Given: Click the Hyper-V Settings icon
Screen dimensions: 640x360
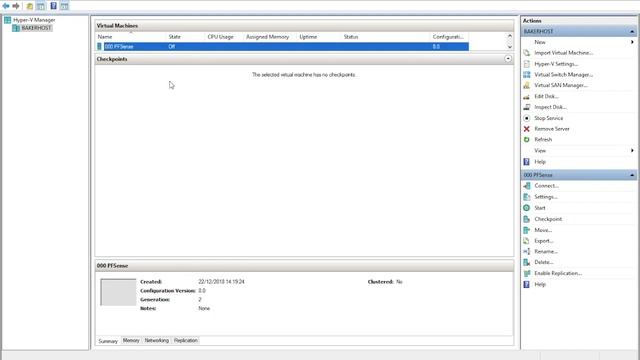Looking at the screenshot, I should pyautogui.click(x=527, y=64).
